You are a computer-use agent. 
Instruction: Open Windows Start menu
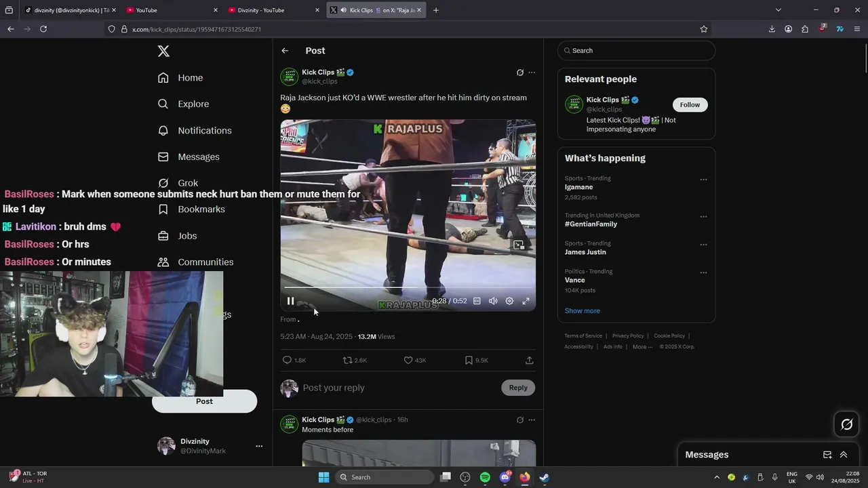pos(323,477)
